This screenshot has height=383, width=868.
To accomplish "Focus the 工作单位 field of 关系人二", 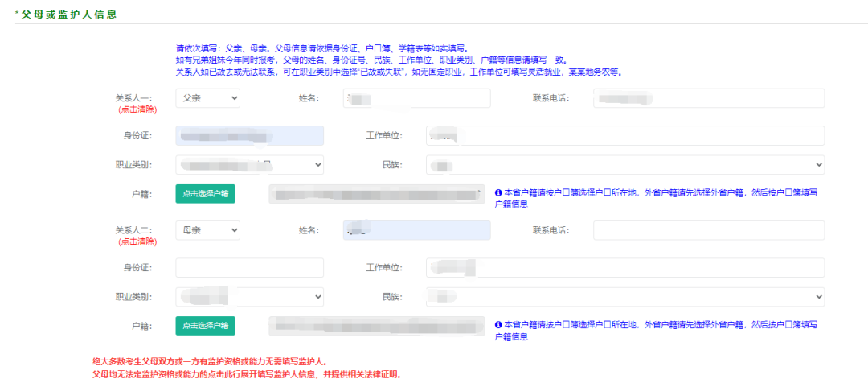I will pos(625,268).
